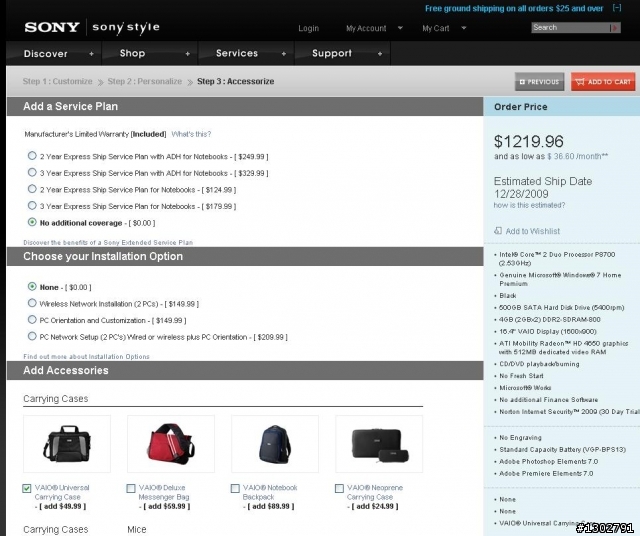640x536 pixels.
Task: Click the Add to Wishlist link
Action: tap(533, 231)
